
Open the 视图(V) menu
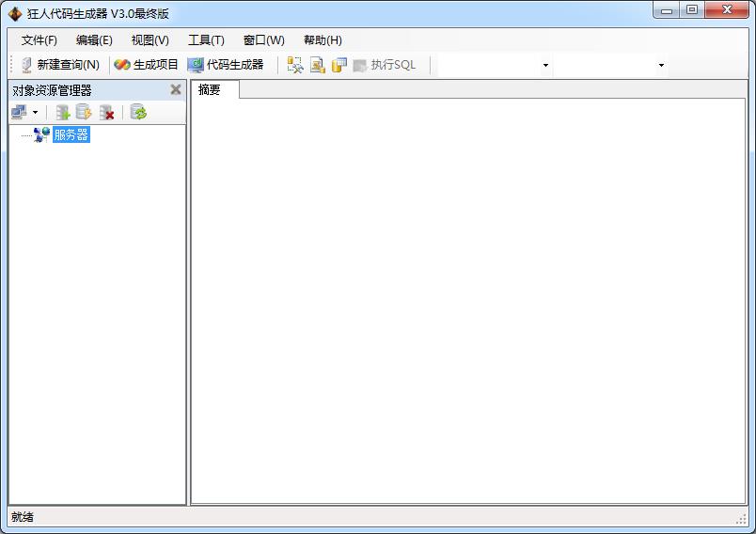tap(150, 40)
